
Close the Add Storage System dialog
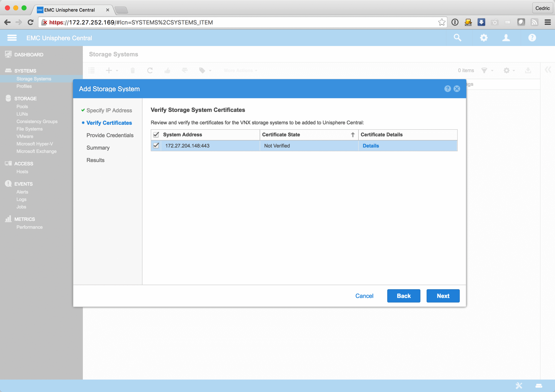[457, 89]
